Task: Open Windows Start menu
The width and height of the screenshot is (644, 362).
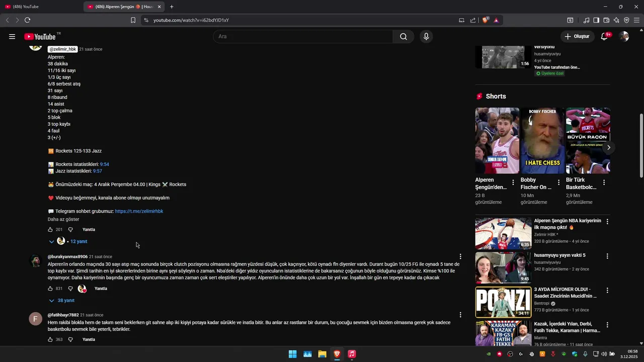Action: coord(292,354)
